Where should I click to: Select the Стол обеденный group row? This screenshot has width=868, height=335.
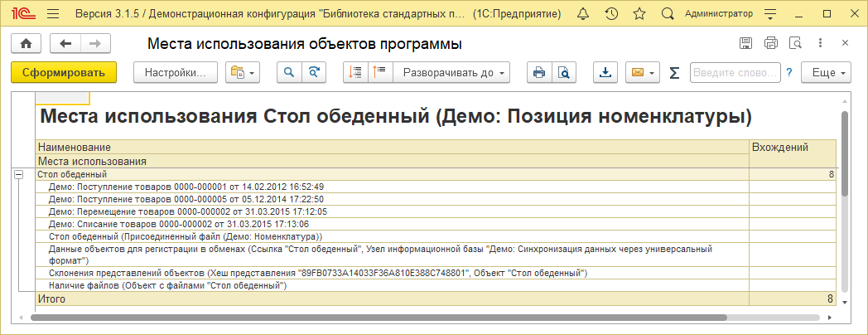[436, 174]
